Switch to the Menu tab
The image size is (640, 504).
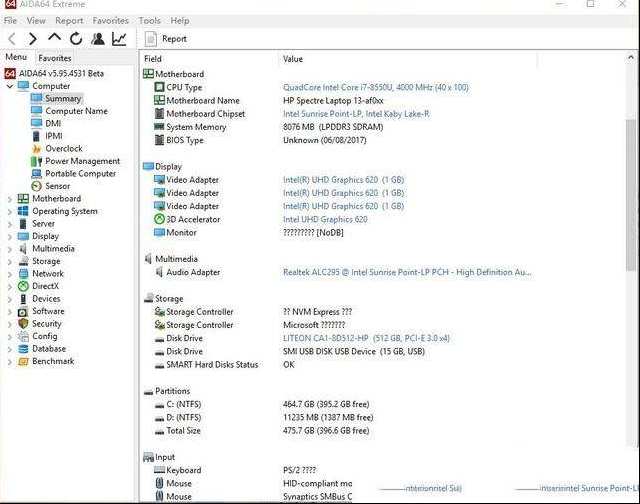click(x=16, y=57)
